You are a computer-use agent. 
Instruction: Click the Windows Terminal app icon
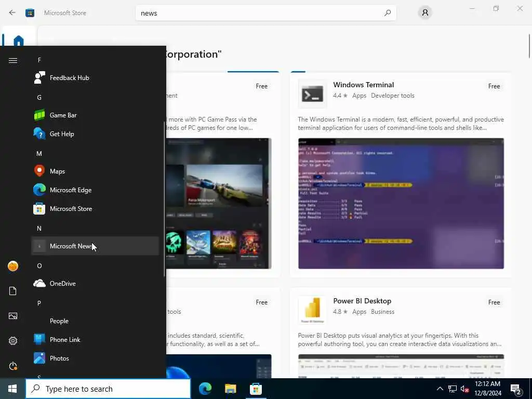(312, 94)
